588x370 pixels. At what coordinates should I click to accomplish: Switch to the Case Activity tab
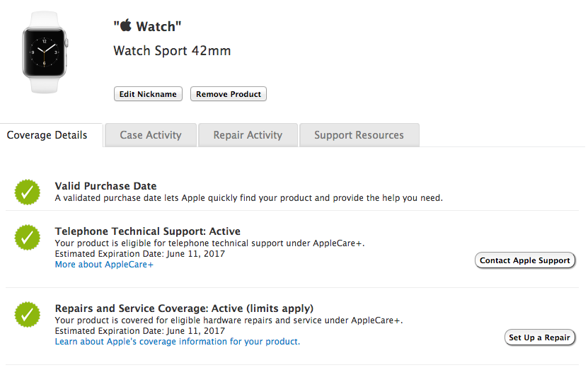pos(151,135)
